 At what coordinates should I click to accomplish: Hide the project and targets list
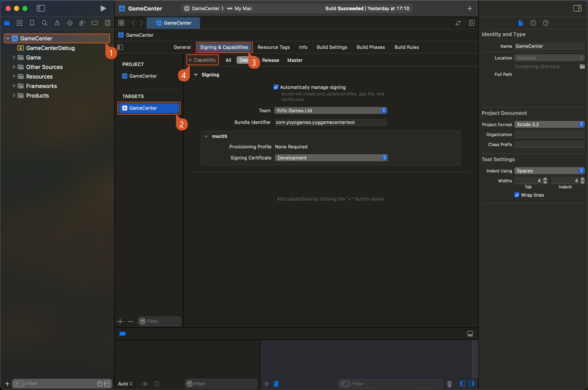(120, 47)
